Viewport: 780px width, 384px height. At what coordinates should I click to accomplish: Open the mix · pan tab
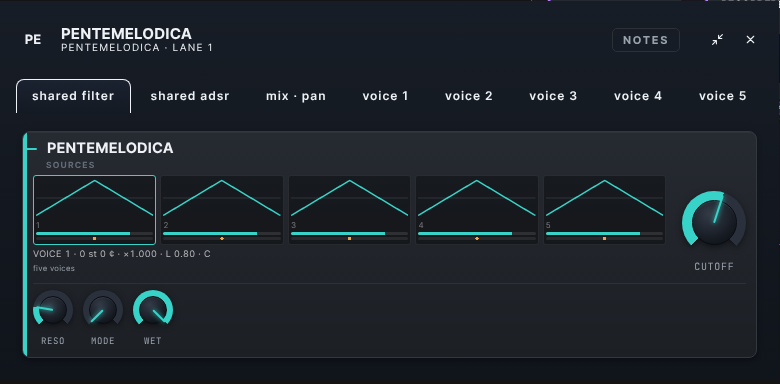[296, 96]
